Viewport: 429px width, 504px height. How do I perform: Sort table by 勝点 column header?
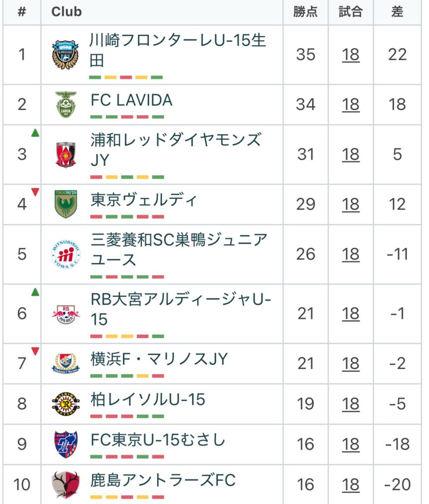pos(305,12)
